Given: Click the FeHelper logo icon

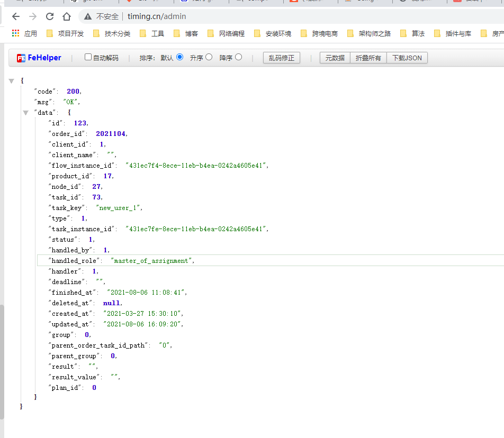Looking at the screenshot, I should click(21, 58).
